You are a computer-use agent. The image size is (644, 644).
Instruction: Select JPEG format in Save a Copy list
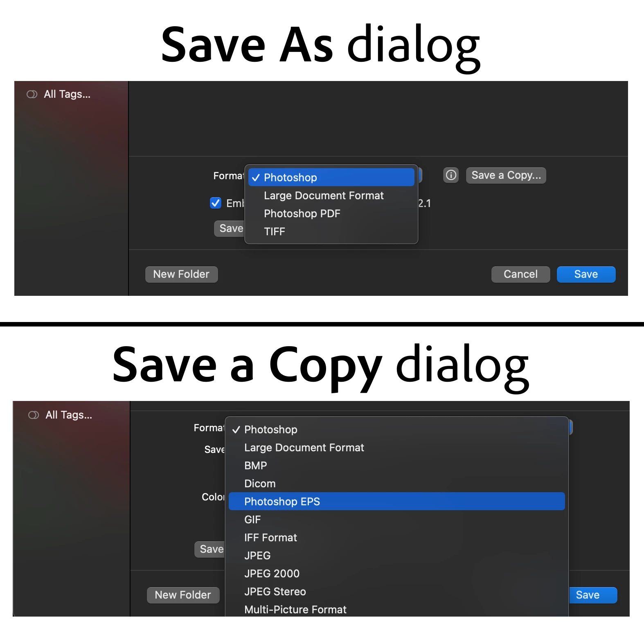pos(397,556)
